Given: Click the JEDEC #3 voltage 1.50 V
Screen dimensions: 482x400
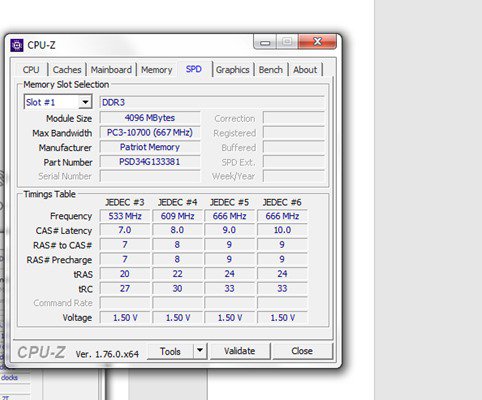Looking at the screenshot, I should pyautogui.click(x=125, y=318).
